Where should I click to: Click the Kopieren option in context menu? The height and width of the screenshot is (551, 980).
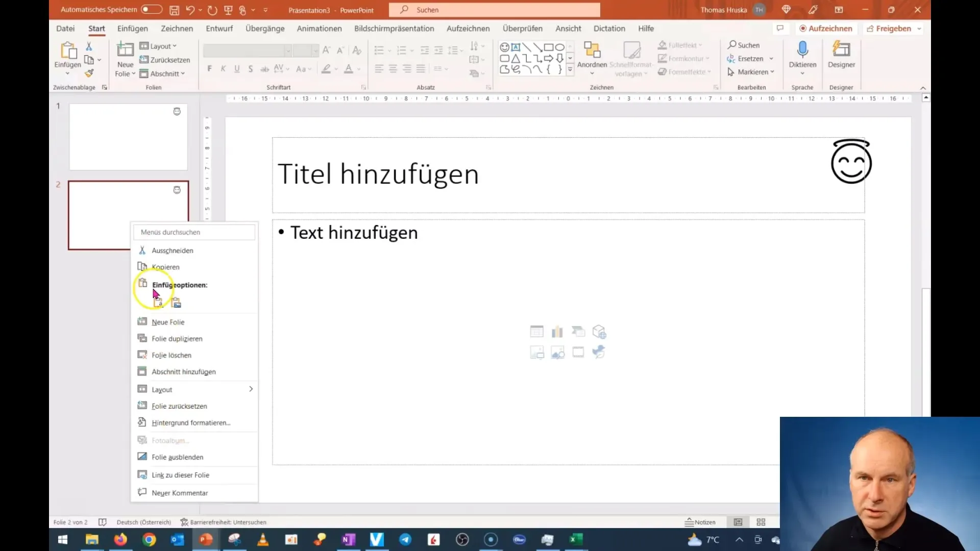click(x=165, y=266)
